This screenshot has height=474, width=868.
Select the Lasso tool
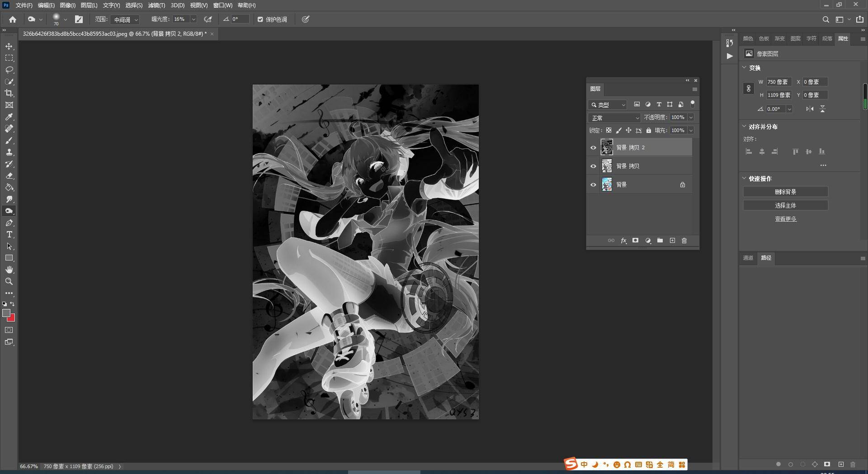tap(9, 70)
